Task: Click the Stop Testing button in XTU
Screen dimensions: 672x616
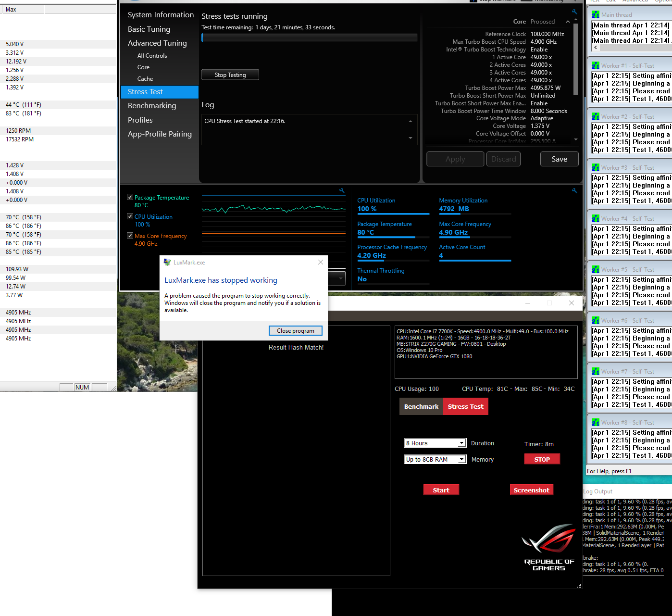Action: click(x=230, y=75)
